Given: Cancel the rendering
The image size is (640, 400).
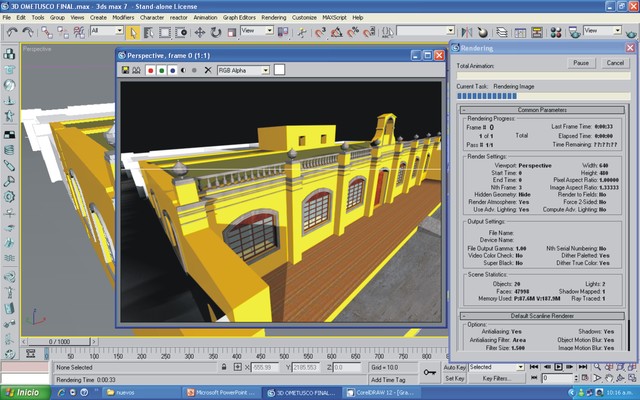Looking at the screenshot, I should pos(615,63).
